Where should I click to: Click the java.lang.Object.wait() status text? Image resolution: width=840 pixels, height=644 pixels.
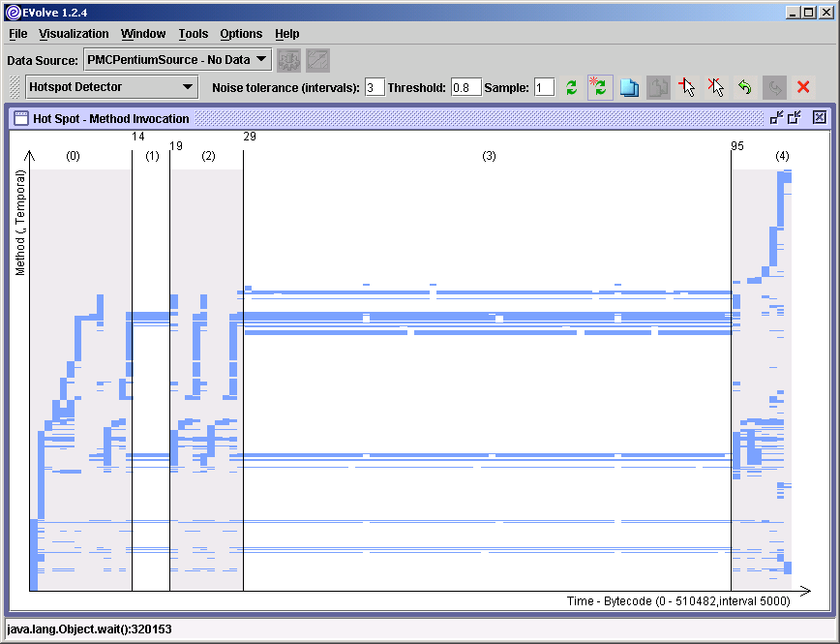[89, 629]
